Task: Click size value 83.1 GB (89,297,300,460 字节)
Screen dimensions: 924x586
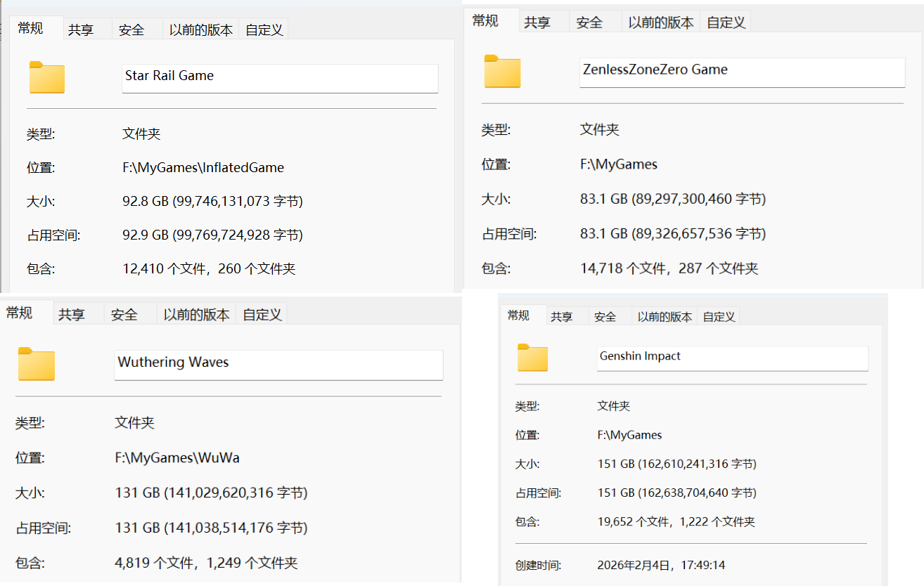Action: pos(673,199)
